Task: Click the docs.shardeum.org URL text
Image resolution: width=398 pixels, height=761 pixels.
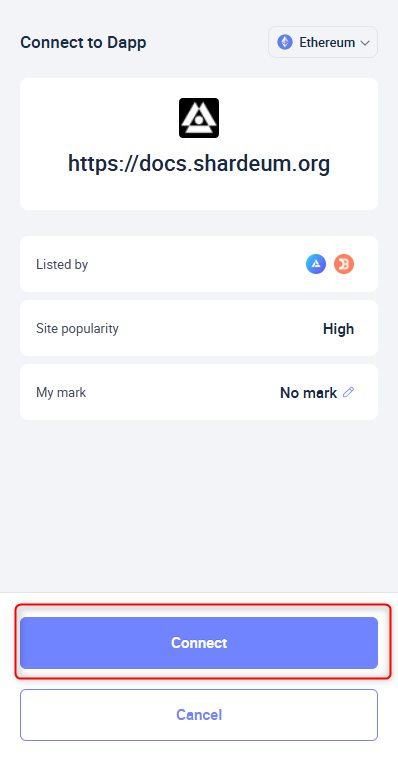Action: click(x=199, y=164)
